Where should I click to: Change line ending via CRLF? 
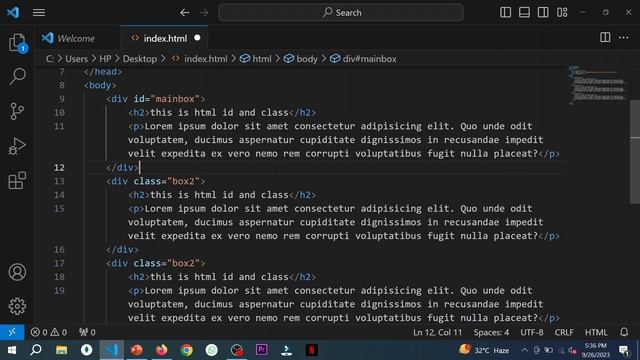(x=564, y=332)
